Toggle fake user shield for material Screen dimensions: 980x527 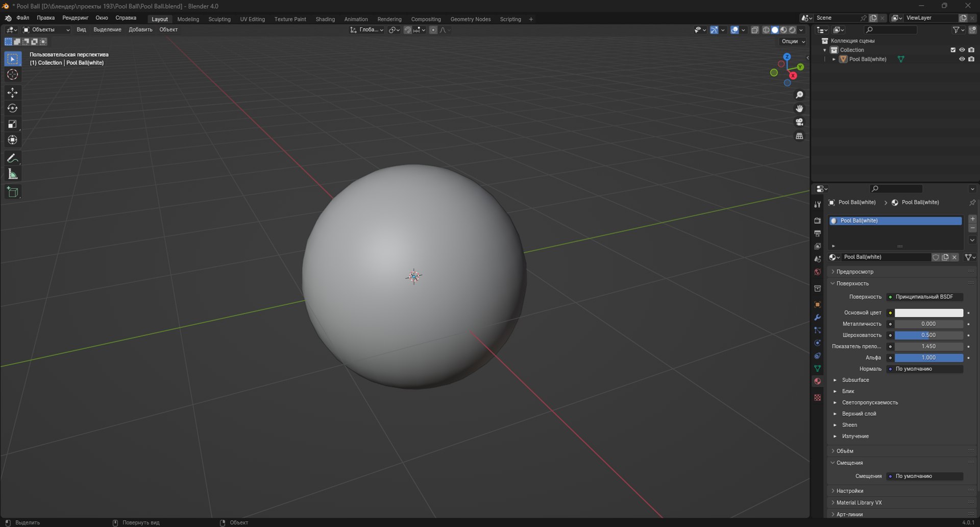tap(936, 257)
